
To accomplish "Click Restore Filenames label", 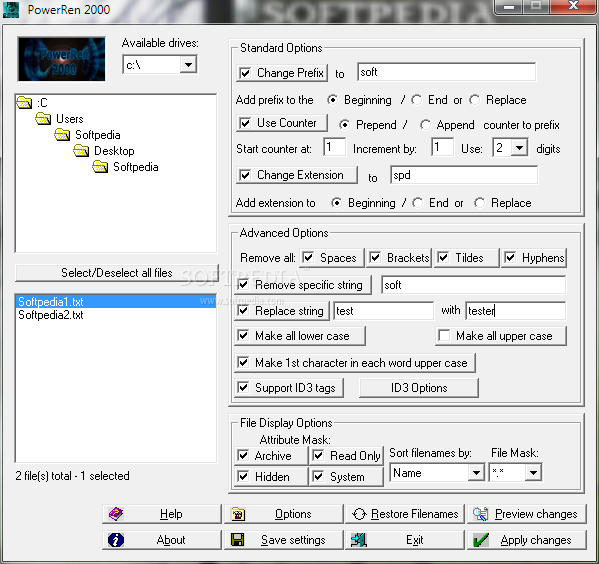I will point(414,514).
